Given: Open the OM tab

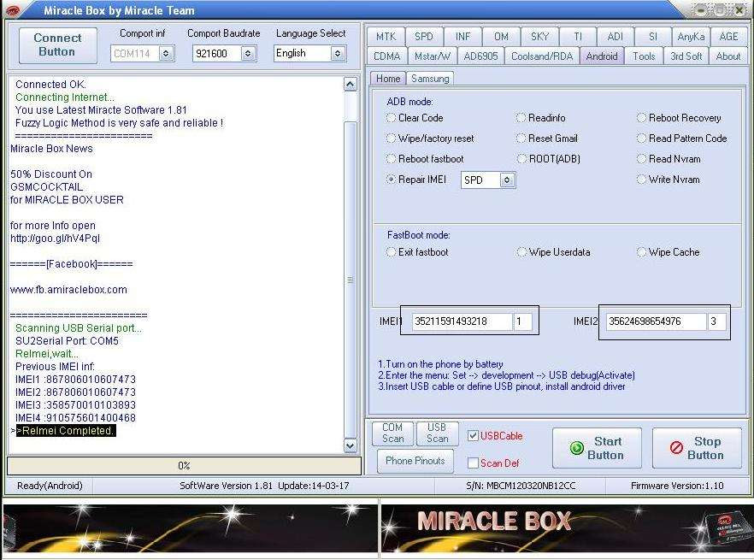Looking at the screenshot, I should coord(501,37).
